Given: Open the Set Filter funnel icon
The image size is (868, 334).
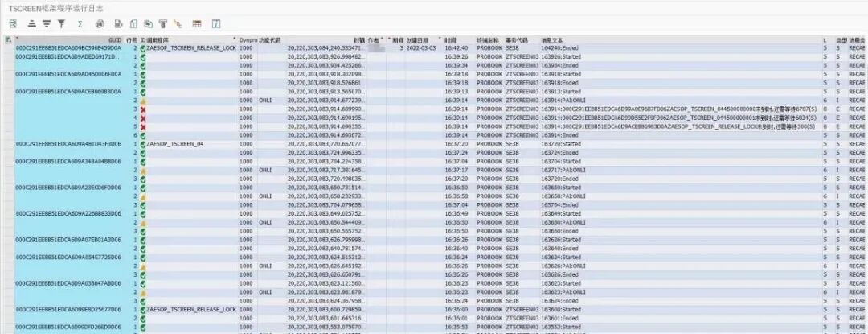Looking at the screenshot, I should [x=61, y=24].
